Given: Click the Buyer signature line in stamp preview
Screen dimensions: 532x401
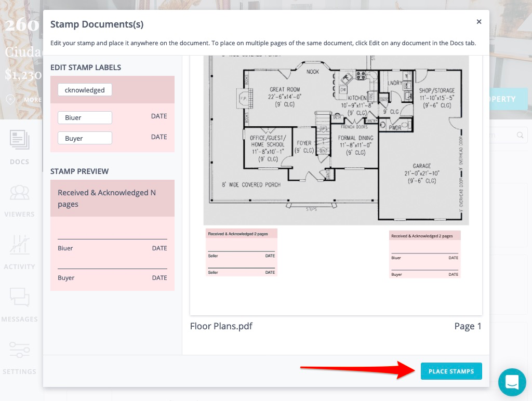Looking at the screenshot, I should [x=112, y=269].
